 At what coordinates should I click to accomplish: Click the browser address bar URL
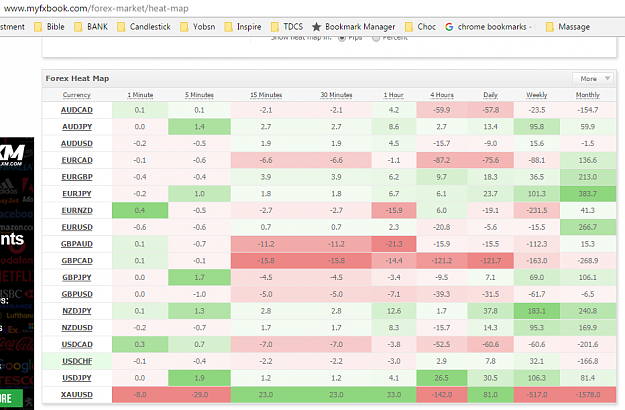coord(96,8)
